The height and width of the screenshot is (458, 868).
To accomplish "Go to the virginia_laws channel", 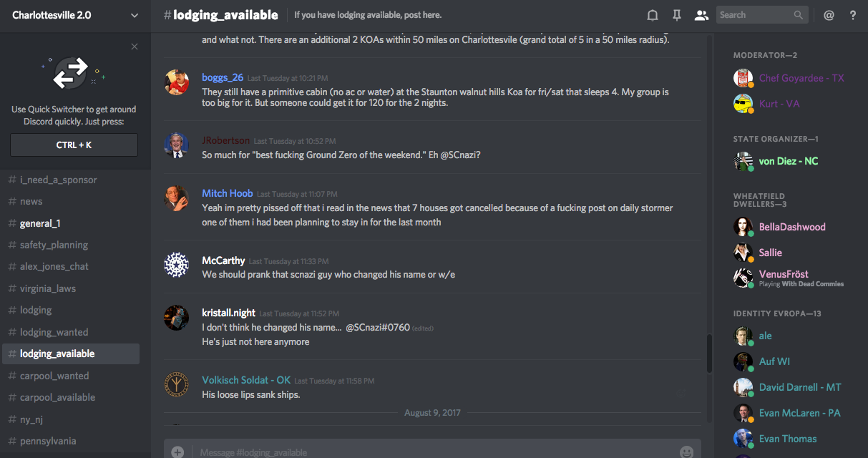I will click(47, 288).
